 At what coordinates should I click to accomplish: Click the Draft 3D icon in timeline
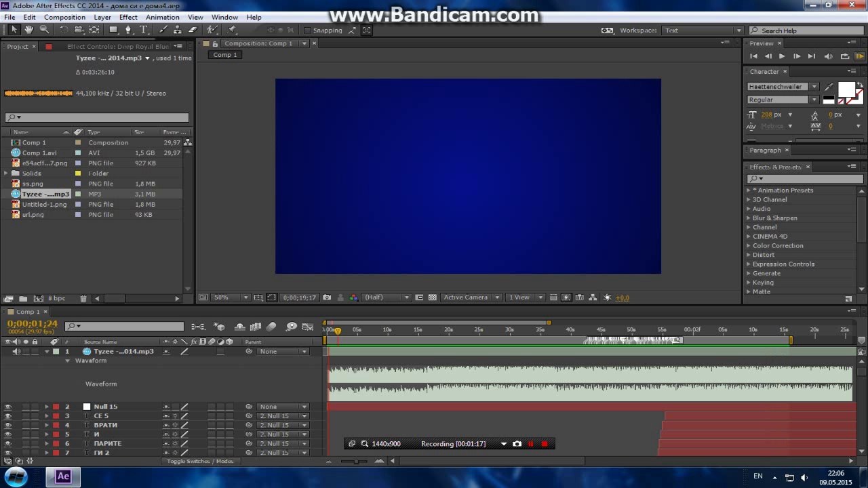[219, 327]
